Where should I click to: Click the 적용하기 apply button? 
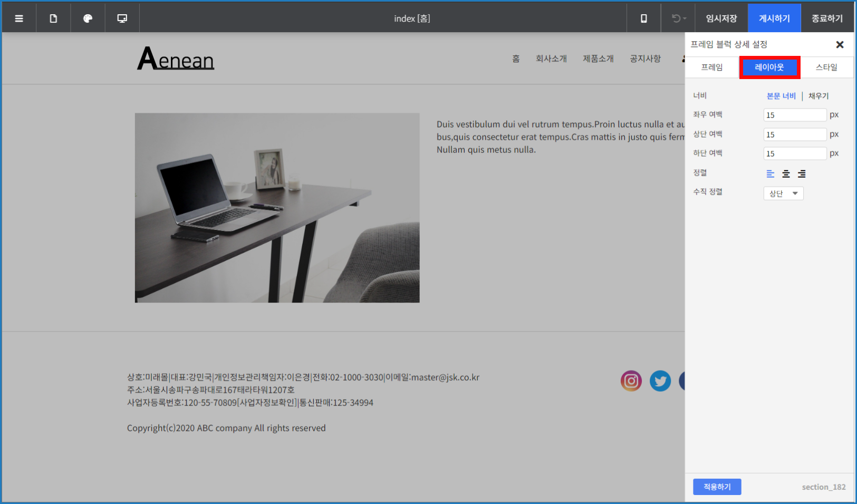click(717, 487)
